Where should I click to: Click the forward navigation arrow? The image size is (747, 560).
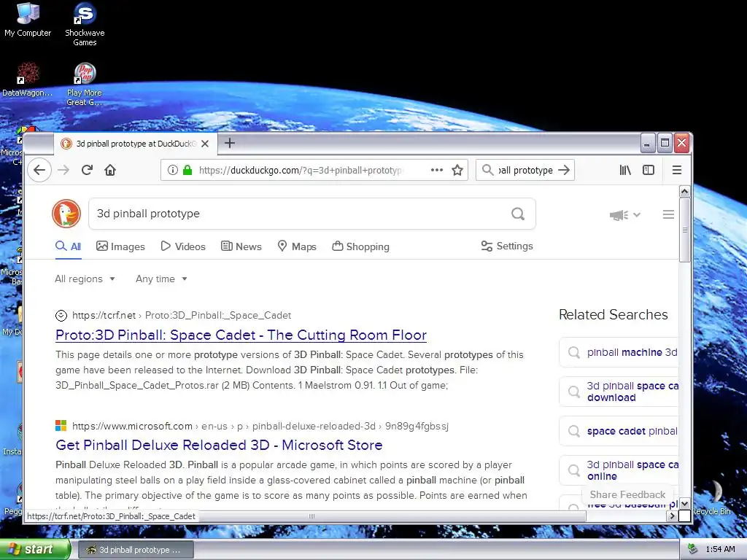(63, 170)
